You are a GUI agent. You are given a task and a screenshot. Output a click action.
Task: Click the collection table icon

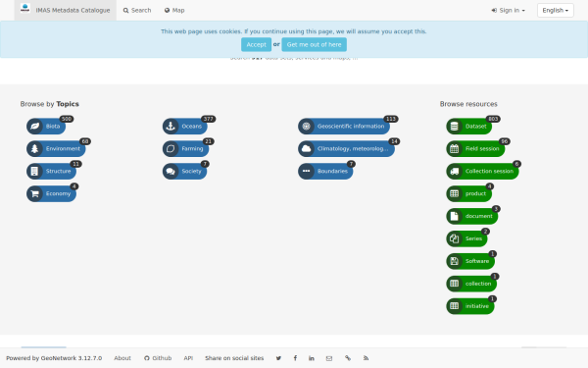454,284
